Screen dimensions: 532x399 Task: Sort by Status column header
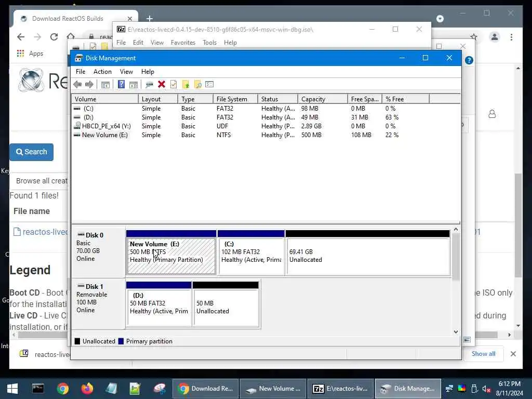pos(278,99)
